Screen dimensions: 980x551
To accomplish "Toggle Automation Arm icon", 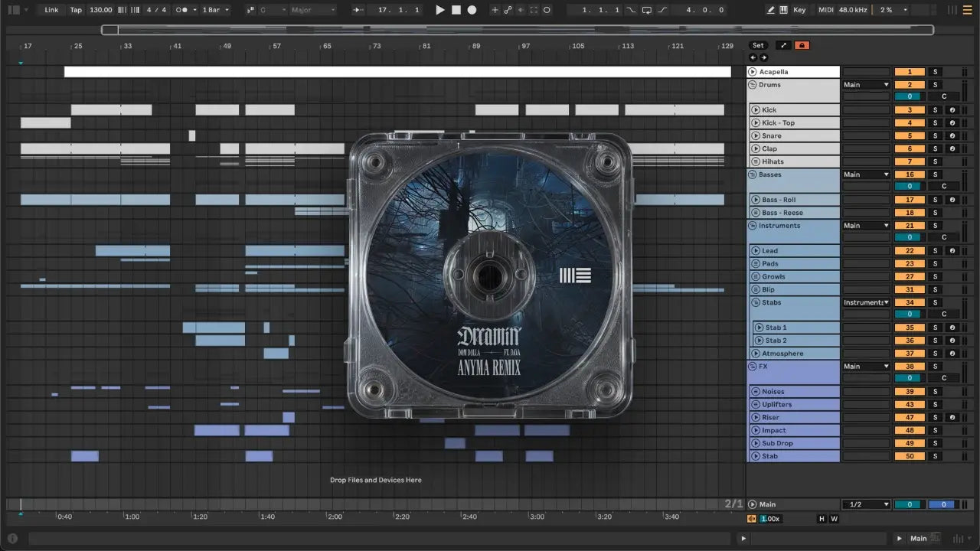I will click(507, 10).
